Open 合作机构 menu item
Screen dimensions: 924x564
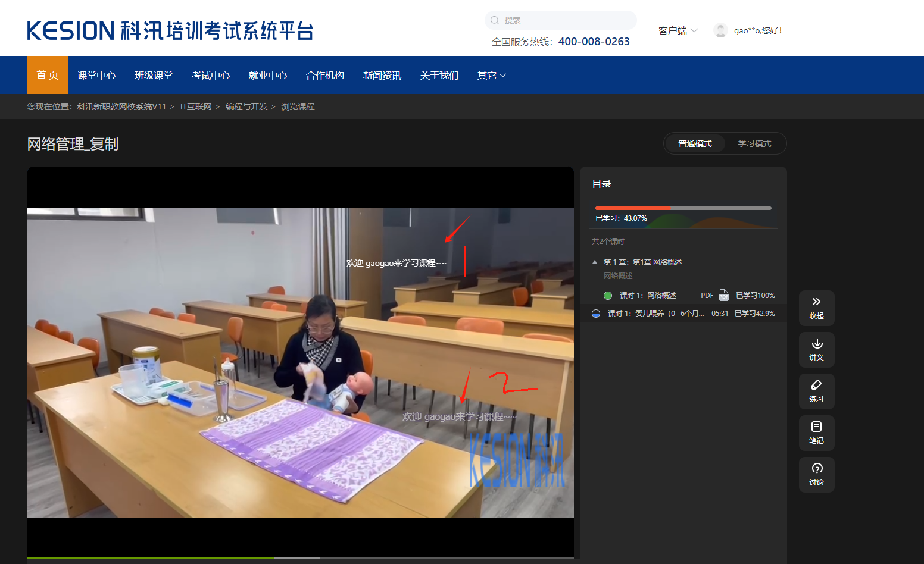point(325,75)
